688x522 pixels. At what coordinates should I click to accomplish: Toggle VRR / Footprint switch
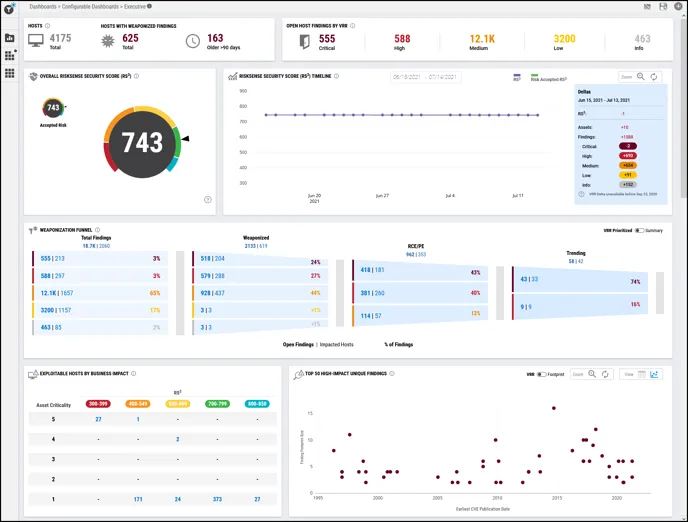541,375
